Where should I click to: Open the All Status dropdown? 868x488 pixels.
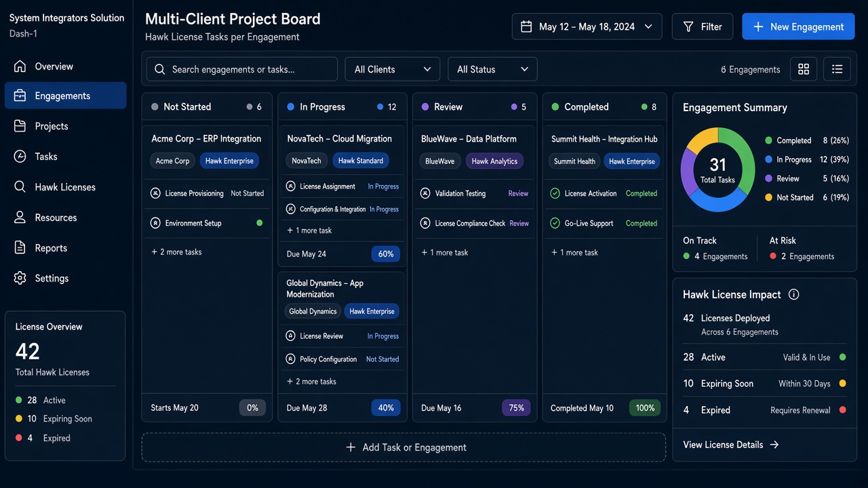(492, 69)
